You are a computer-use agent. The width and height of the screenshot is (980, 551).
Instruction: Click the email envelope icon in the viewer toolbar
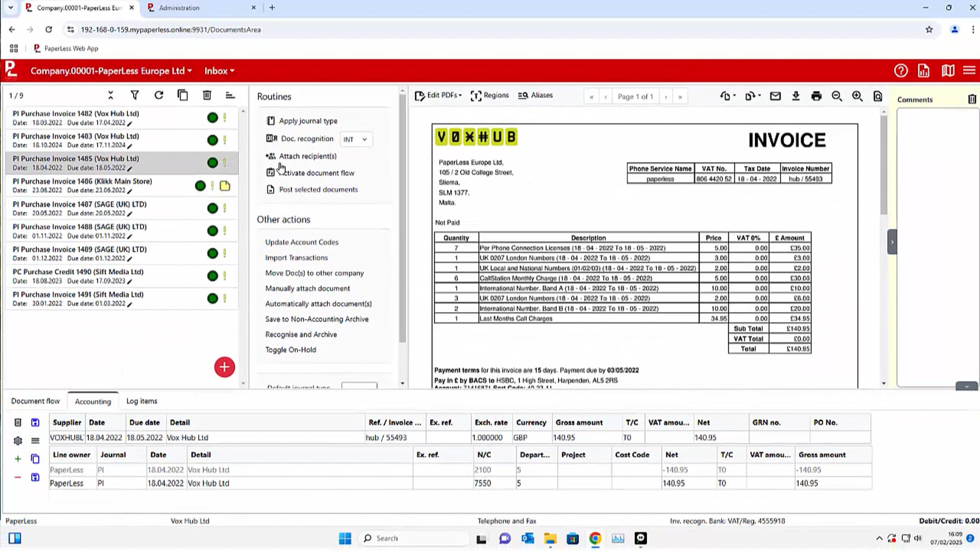(775, 96)
